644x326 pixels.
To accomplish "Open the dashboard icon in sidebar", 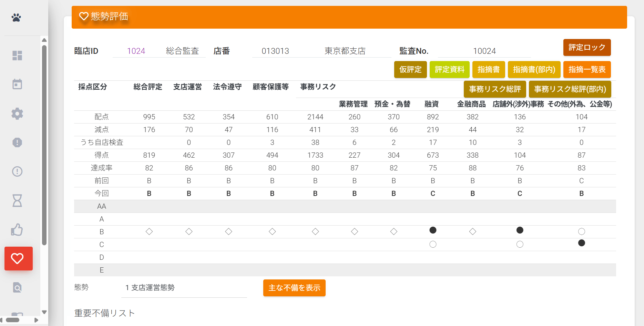I will [x=17, y=56].
